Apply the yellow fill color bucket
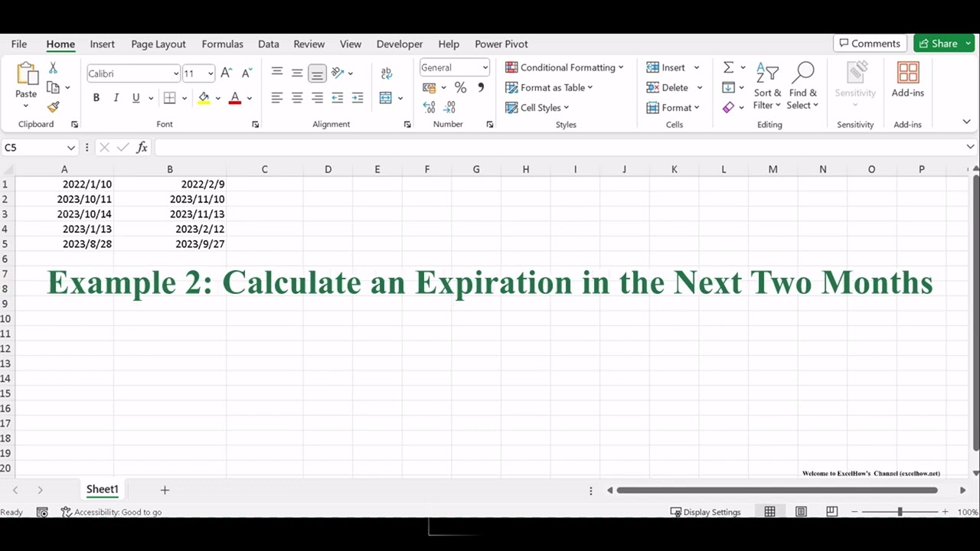Image resolution: width=980 pixels, height=551 pixels. (204, 98)
